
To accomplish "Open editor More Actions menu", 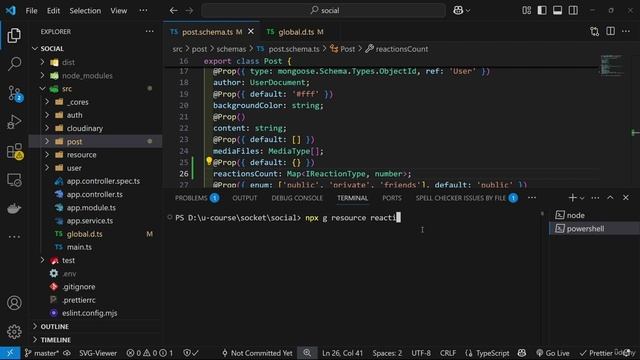I will coord(626,31).
